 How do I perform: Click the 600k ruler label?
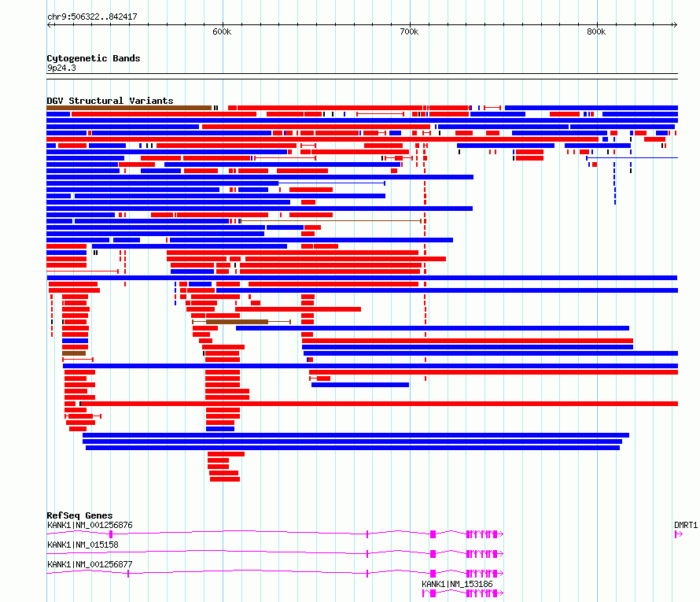point(222,31)
